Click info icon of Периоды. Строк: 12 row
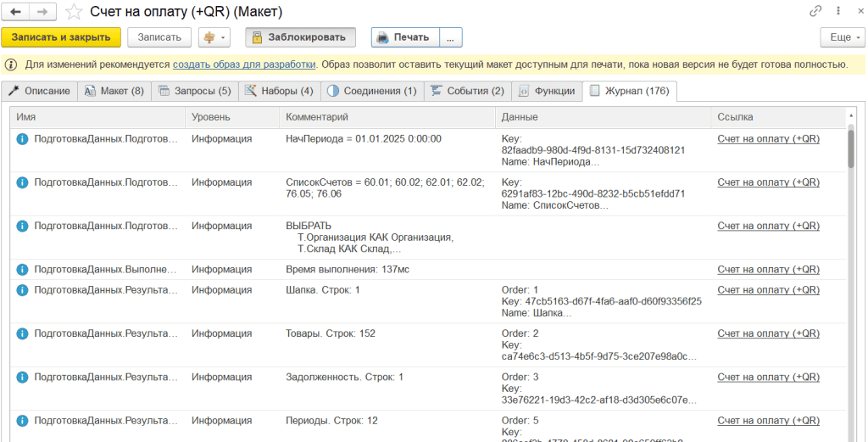The width and height of the screenshot is (868, 442). (22, 421)
